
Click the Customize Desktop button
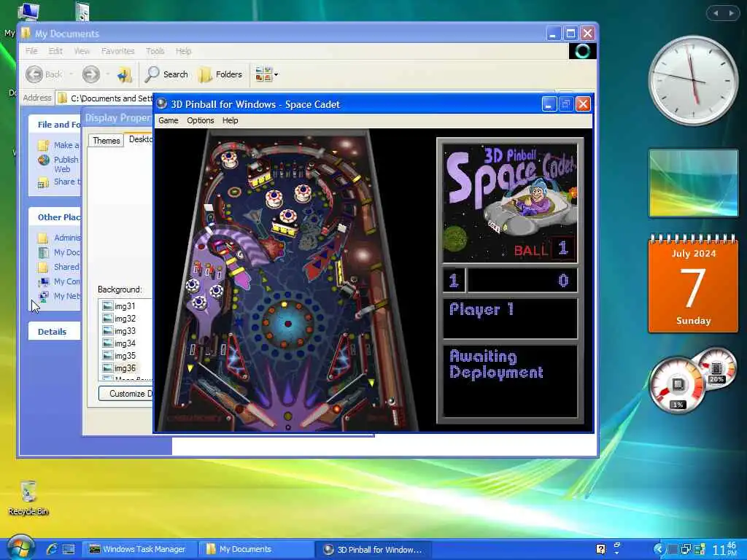[x=125, y=393]
